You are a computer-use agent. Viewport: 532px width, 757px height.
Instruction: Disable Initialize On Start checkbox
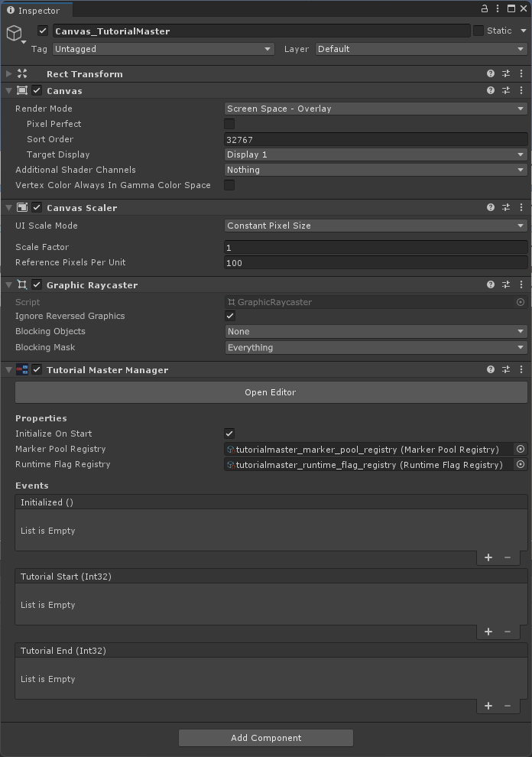229,434
